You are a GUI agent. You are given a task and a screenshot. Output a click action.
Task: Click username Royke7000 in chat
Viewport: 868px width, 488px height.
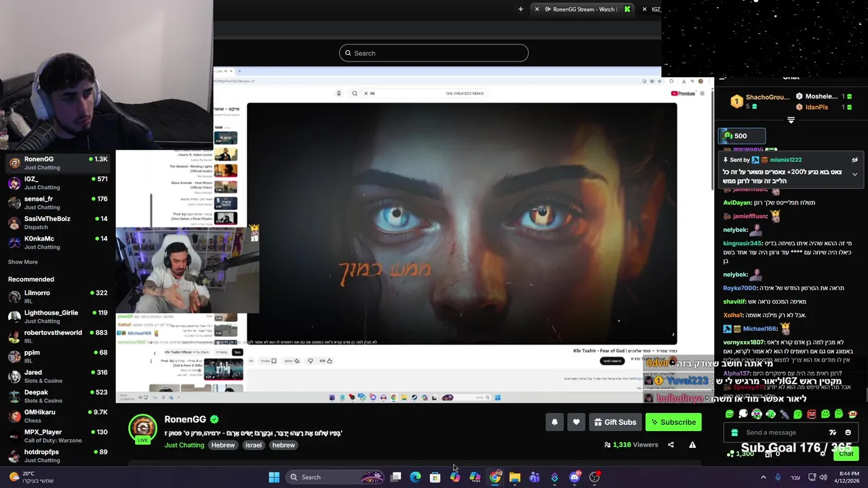(740, 288)
